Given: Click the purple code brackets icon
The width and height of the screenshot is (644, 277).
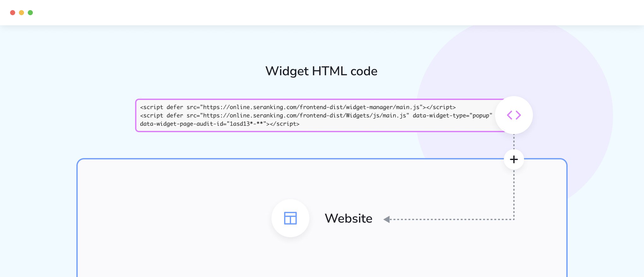Looking at the screenshot, I should pos(514,115).
